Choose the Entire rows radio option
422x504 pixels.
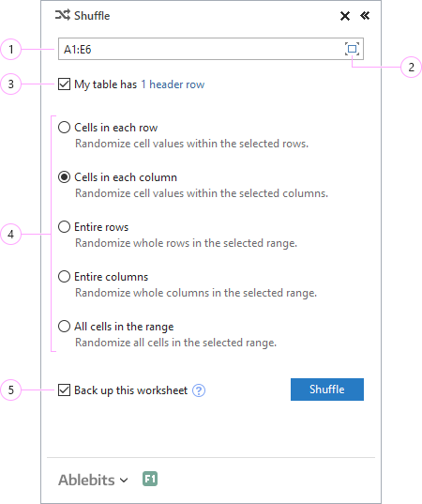(x=64, y=227)
